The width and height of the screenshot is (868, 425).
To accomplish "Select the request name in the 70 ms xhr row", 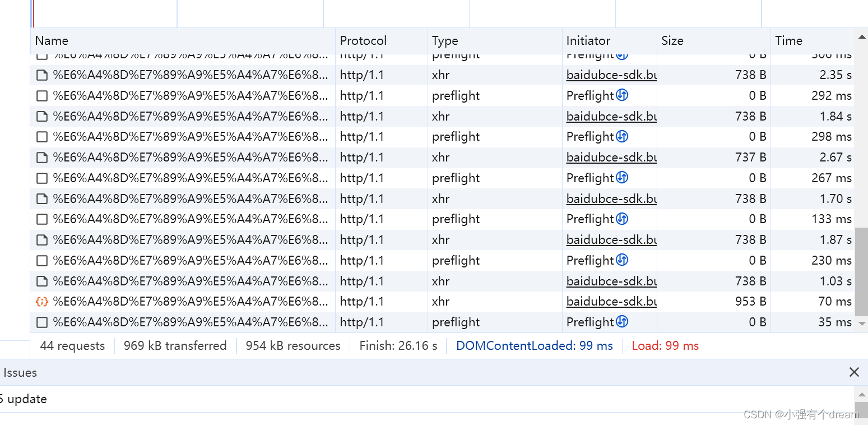I will 191,302.
